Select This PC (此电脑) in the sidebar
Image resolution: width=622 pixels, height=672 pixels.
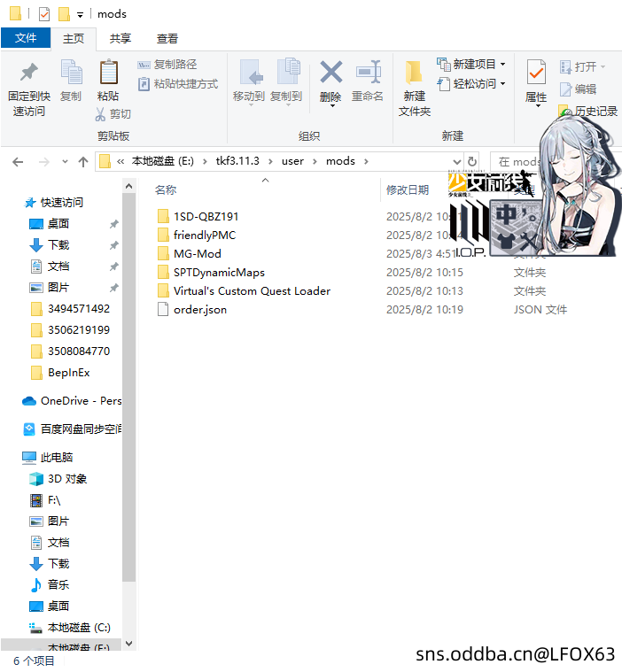[57, 458]
